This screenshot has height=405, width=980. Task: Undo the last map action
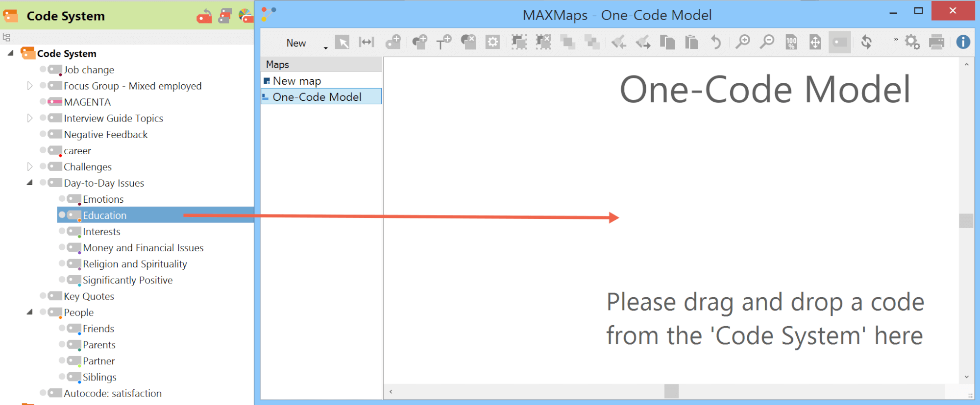pos(716,42)
